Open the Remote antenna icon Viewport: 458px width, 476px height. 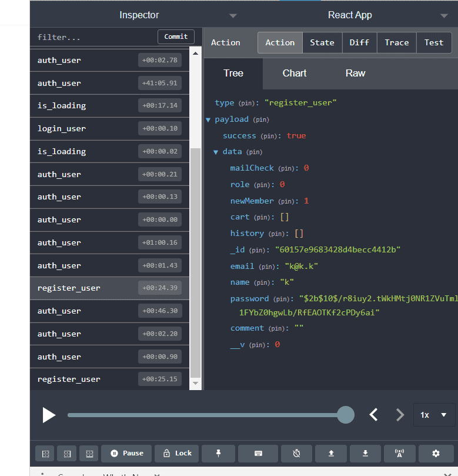click(x=399, y=454)
